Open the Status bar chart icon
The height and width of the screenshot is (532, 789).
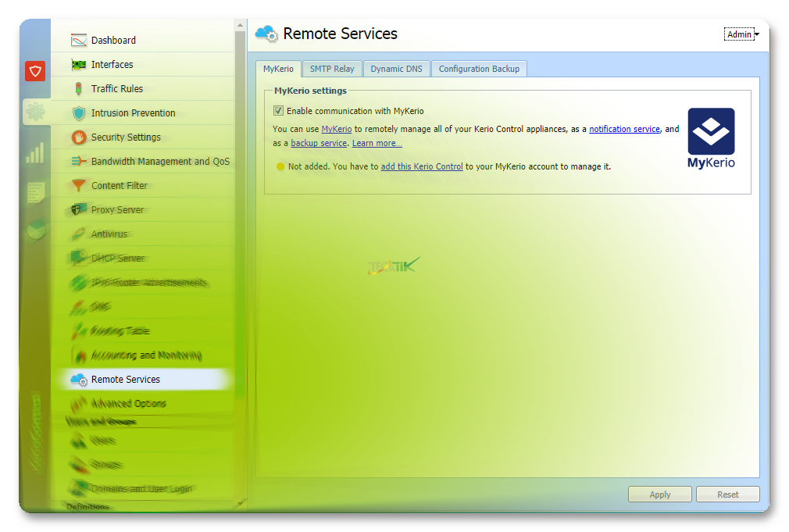(35, 152)
